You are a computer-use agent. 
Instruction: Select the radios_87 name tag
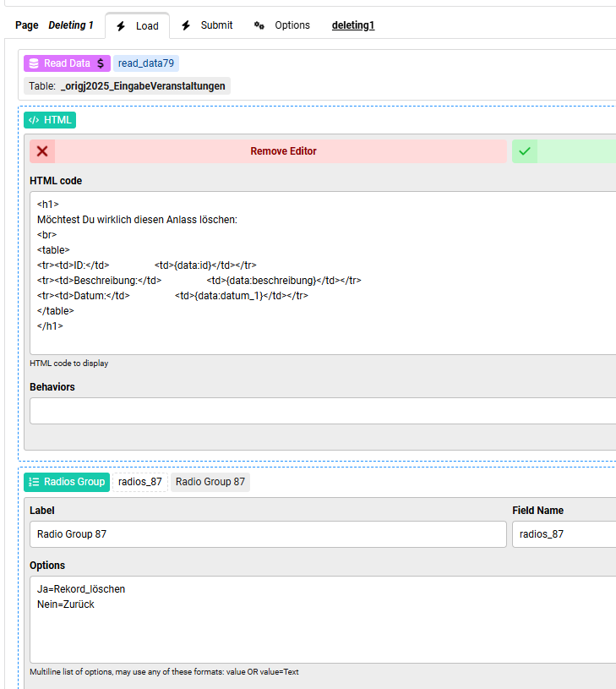pos(140,482)
